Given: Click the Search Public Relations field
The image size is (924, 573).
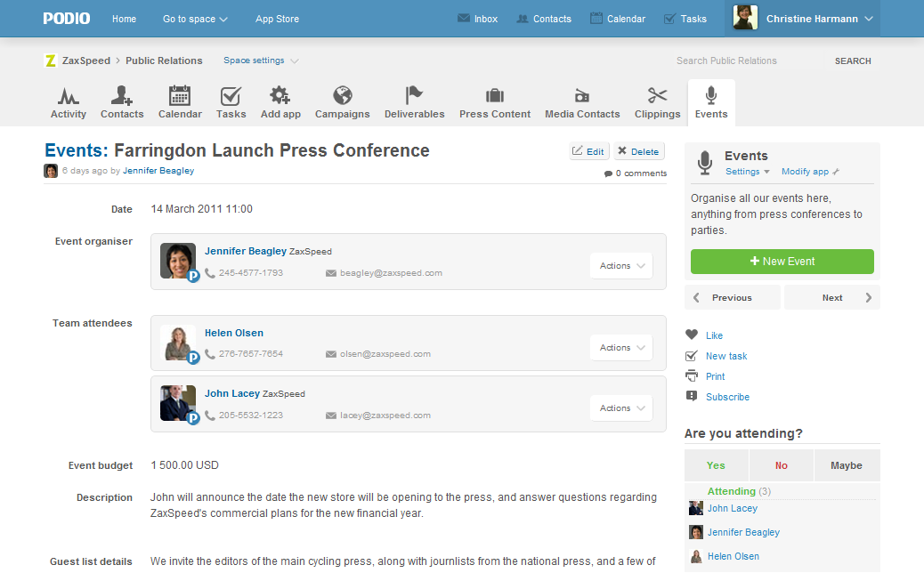Looking at the screenshot, I should (748, 61).
